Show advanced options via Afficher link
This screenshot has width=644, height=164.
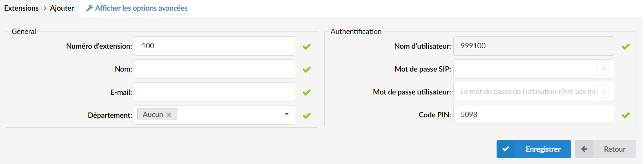(x=141, y=8)
